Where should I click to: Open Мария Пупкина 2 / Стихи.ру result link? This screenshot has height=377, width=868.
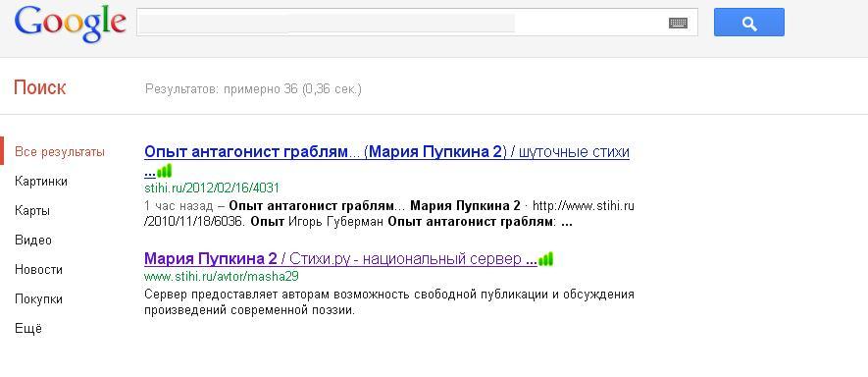coord(340,258)
